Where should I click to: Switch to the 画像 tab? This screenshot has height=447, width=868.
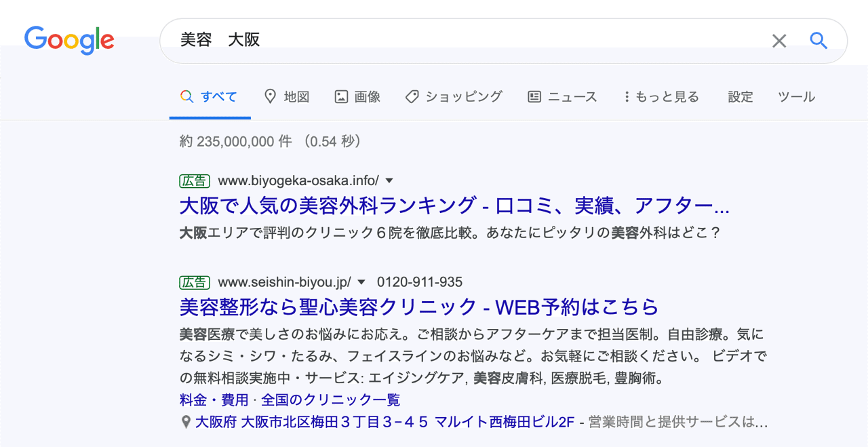(x=357, y=97)
